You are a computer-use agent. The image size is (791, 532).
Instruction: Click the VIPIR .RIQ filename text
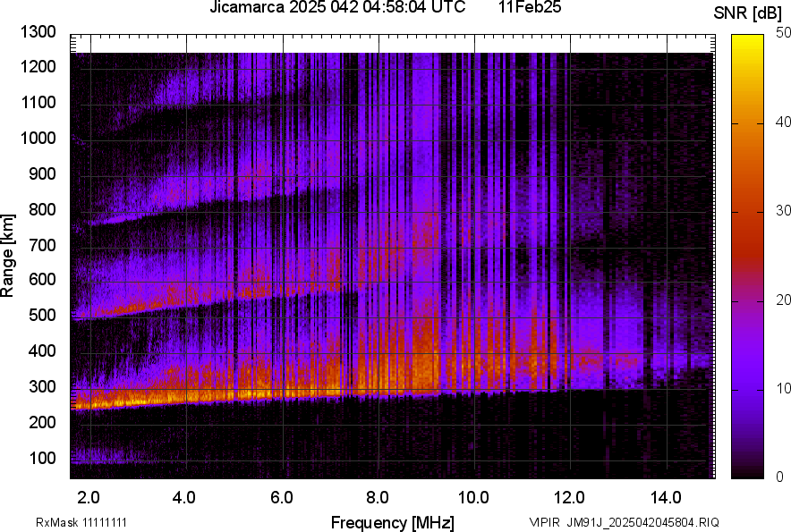tap(624, 522)
